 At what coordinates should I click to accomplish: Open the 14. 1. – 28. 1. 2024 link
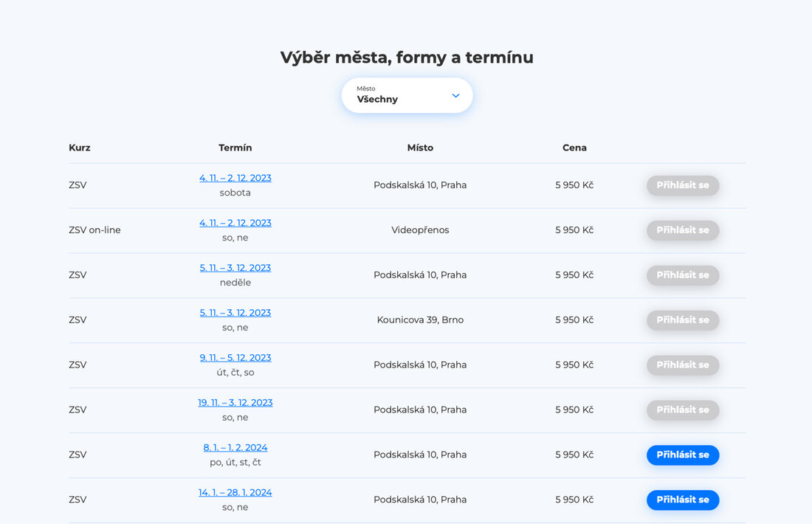235,493
